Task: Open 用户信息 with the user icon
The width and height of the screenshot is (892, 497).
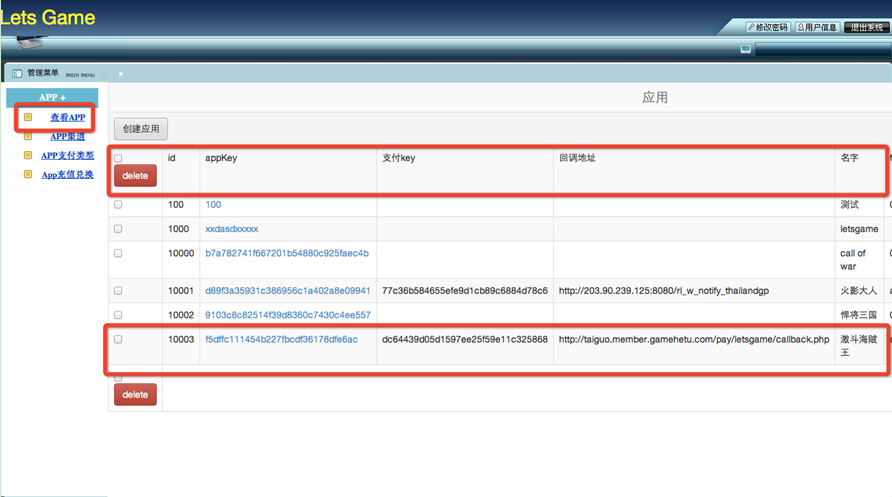Action: tap(816, 27)
